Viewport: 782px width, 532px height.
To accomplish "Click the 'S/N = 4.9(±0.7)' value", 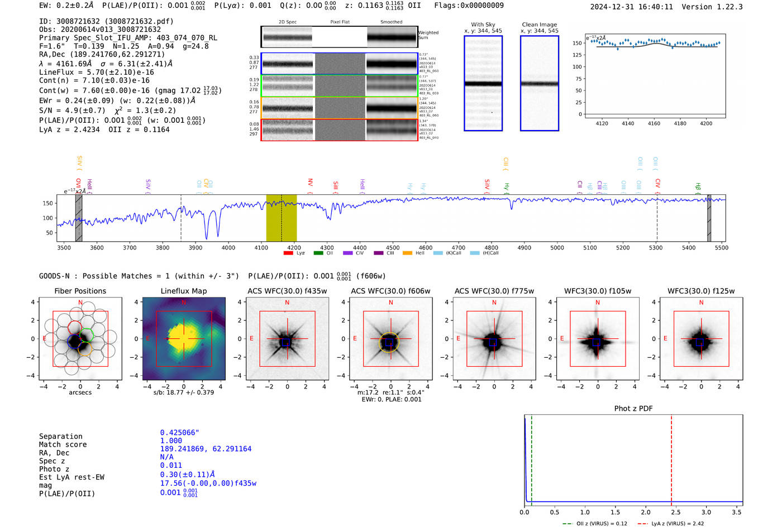I will (x=73, y=110).
